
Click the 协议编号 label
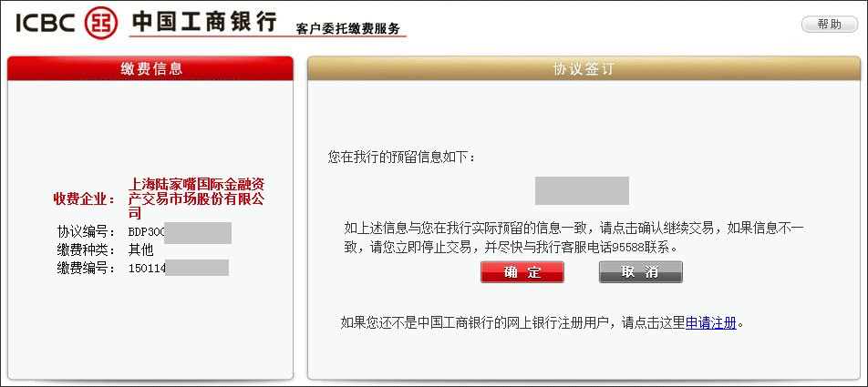coord(85,231)
